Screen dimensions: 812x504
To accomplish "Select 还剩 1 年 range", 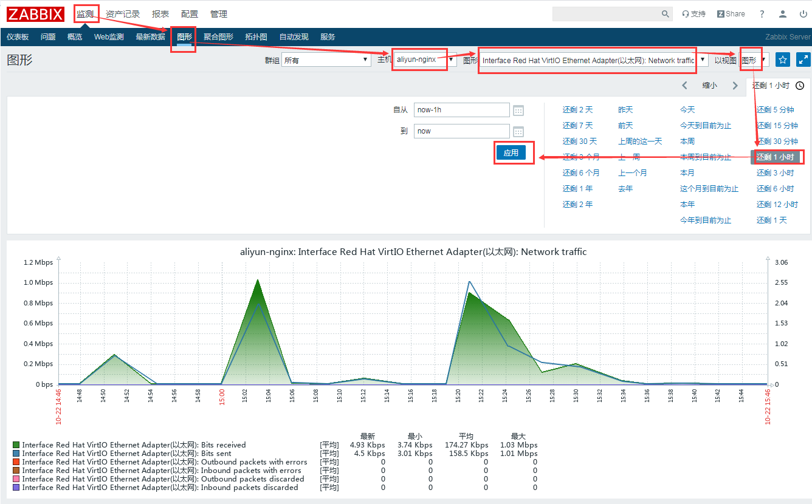I will tap(577, 189).
